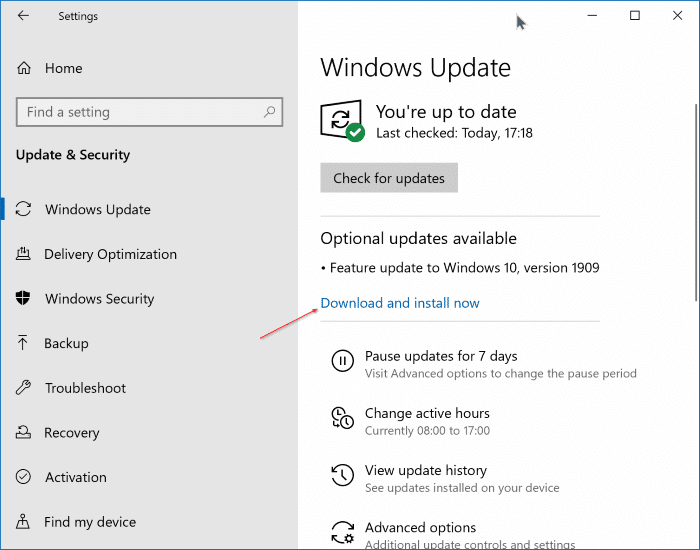Viewport: 700px width, 550px height.
Task: Click the update history clock icon
Action: [x=342, y=475]
